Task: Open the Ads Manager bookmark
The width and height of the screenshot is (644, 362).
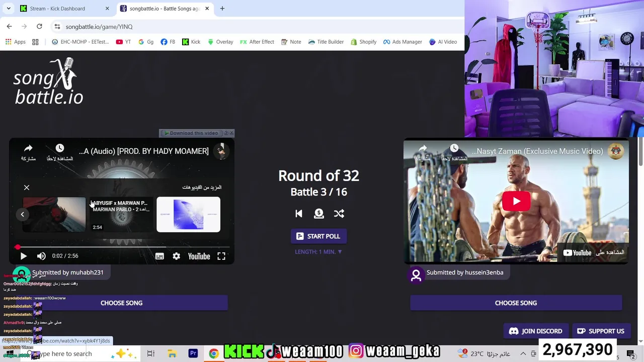Action: pos(403,42)
